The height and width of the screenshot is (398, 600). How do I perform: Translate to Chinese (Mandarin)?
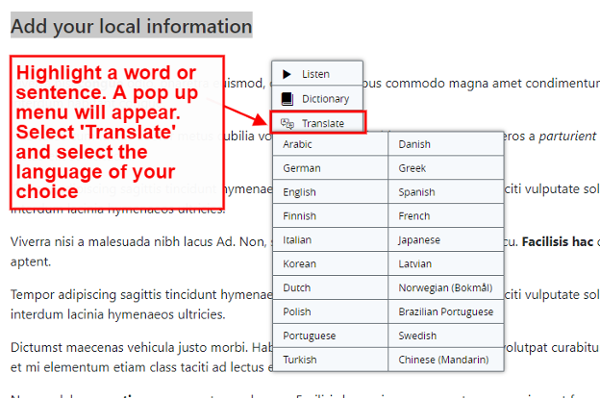coord(446,360)
